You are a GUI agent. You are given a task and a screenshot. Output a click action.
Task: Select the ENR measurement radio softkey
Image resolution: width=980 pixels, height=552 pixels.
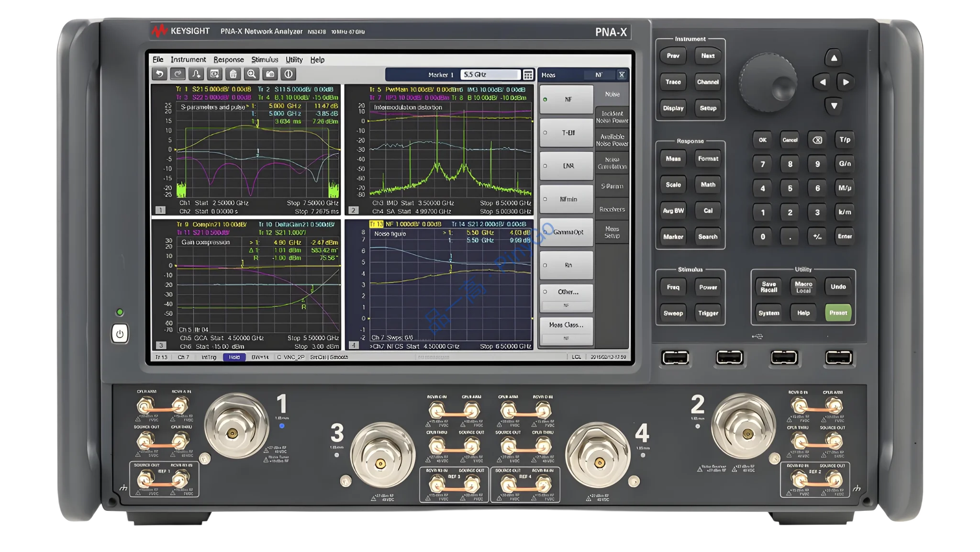pyautogui.click(x=567, y=166)
